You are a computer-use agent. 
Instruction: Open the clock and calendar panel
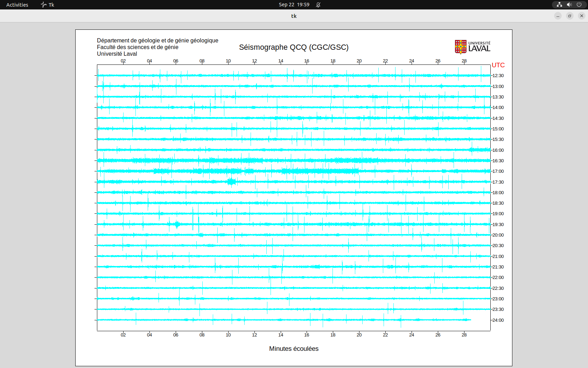294,5
